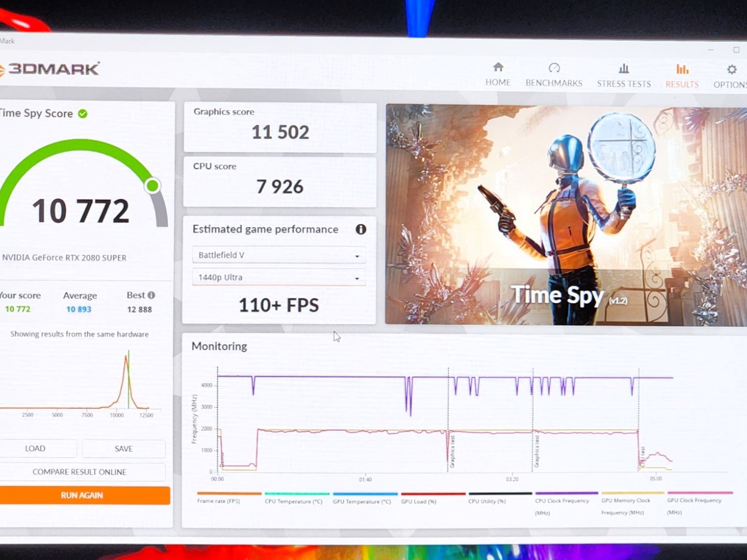Click Showing results from the same hardware
The width and height of the screenshot is (747, 560).
(x=80, y=334)
